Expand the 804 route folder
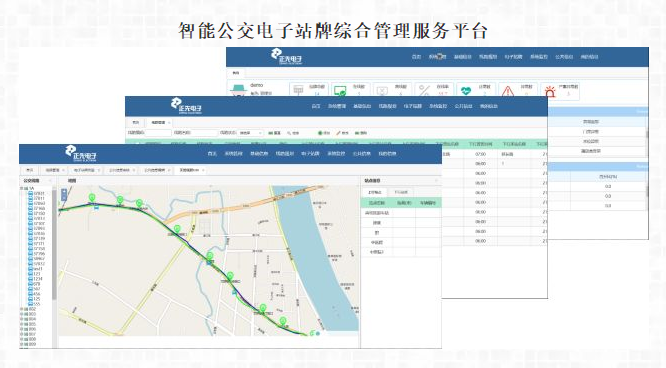 pos(22,319)
